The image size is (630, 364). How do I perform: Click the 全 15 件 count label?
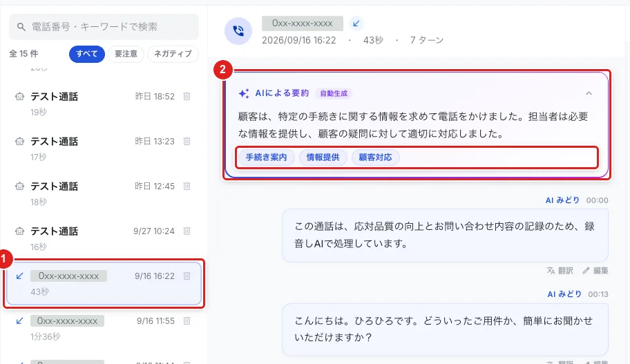(x=23, y=54)
